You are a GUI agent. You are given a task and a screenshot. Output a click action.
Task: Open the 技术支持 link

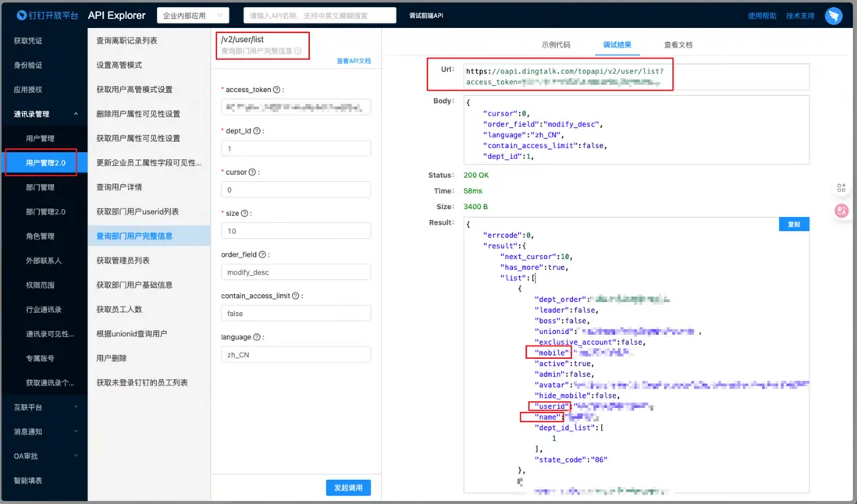point(800,16)
